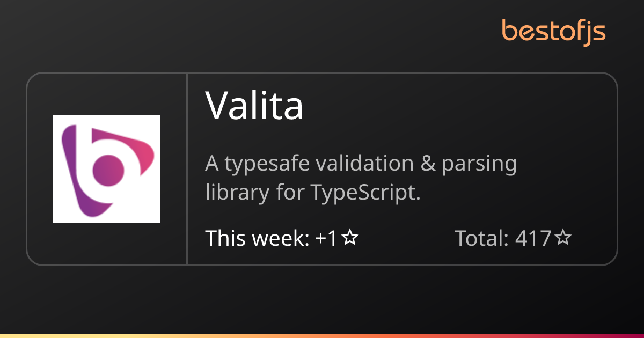Click the vertical divider beside the logo
The height and width of the screenshot is (338, 644).
pos(187,169)
